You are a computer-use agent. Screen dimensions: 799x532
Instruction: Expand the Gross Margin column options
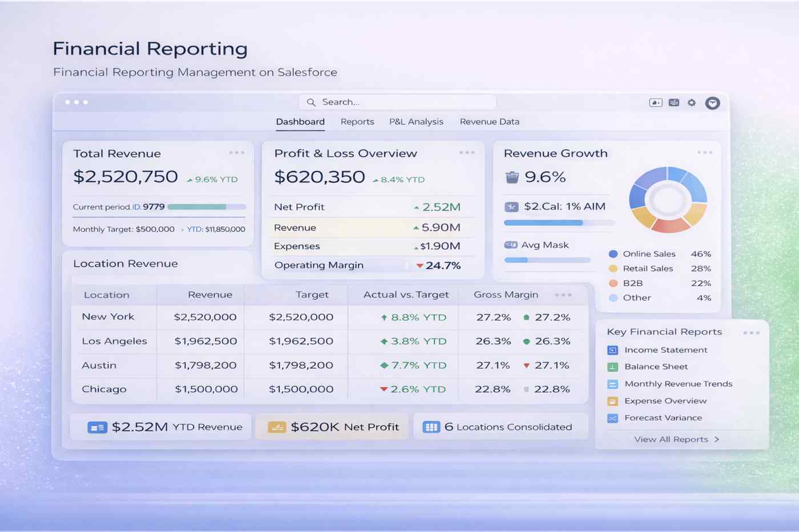[x=563, y=294]
